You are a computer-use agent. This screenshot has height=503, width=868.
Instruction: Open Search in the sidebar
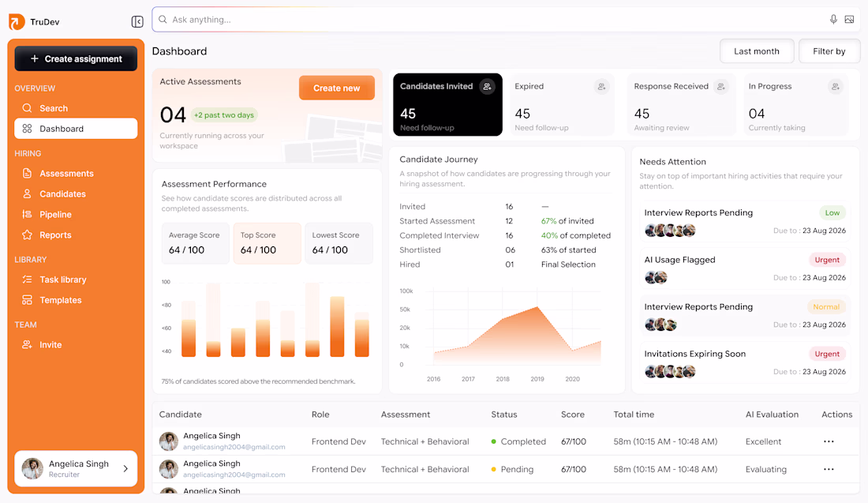pyautogui.click(x=76, y=108)
